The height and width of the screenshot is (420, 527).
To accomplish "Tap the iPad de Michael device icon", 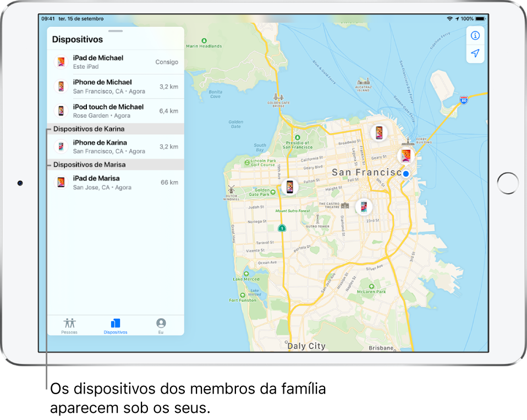I will tap(61, 62).
